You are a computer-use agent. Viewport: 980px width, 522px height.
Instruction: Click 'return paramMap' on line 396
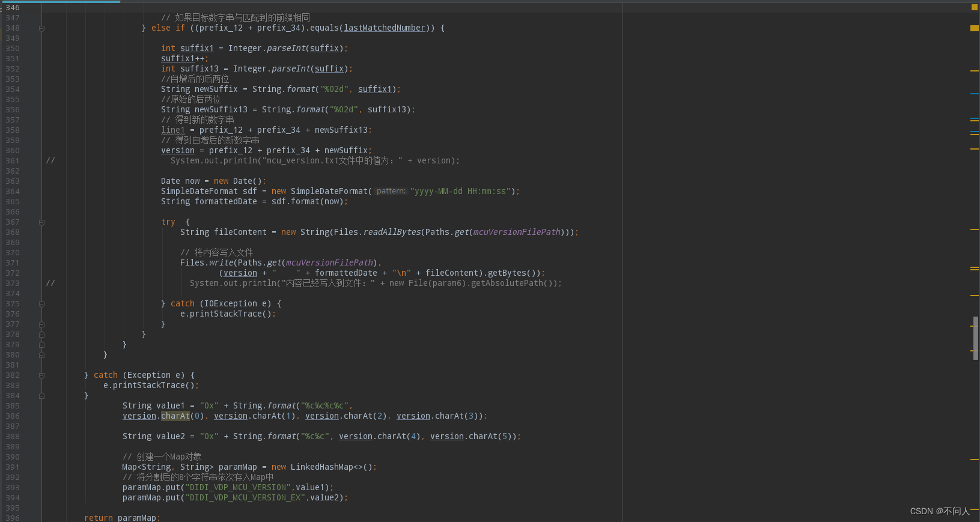pyautogui.click(x=120, y=518)
